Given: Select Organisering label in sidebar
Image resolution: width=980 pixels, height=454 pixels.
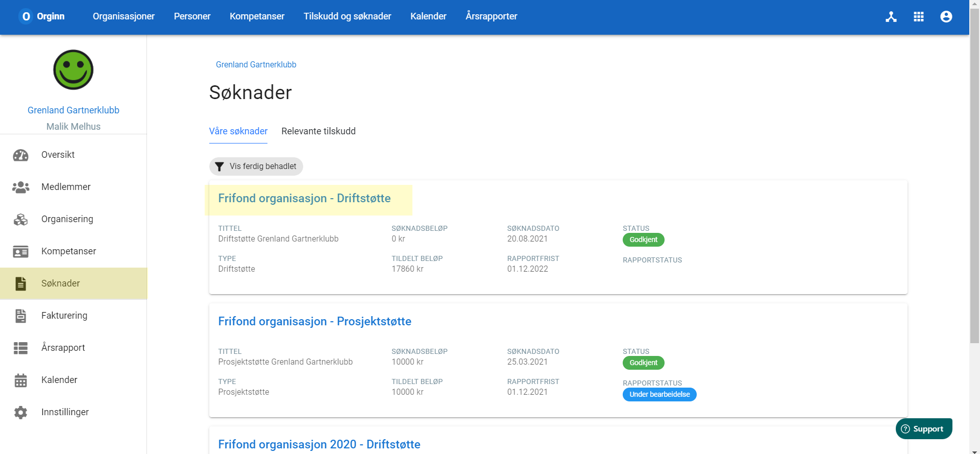Looking at the screenshot, I should (67, 219).
